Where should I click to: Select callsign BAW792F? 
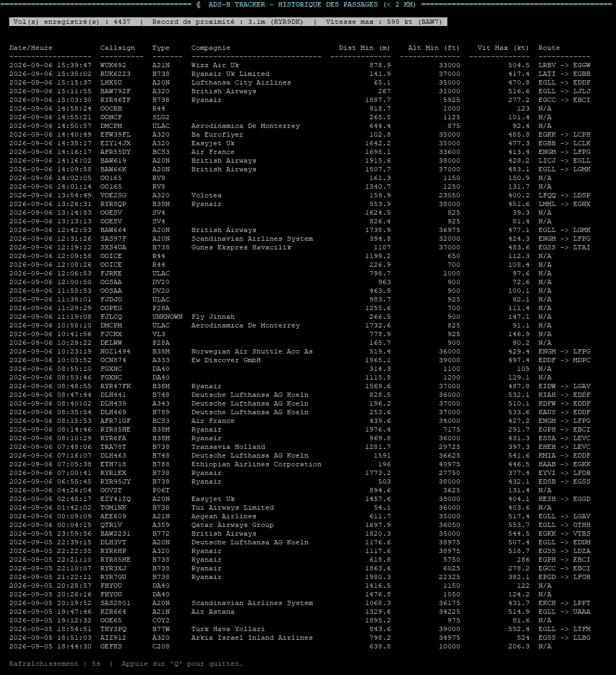[x=116, y=91]
